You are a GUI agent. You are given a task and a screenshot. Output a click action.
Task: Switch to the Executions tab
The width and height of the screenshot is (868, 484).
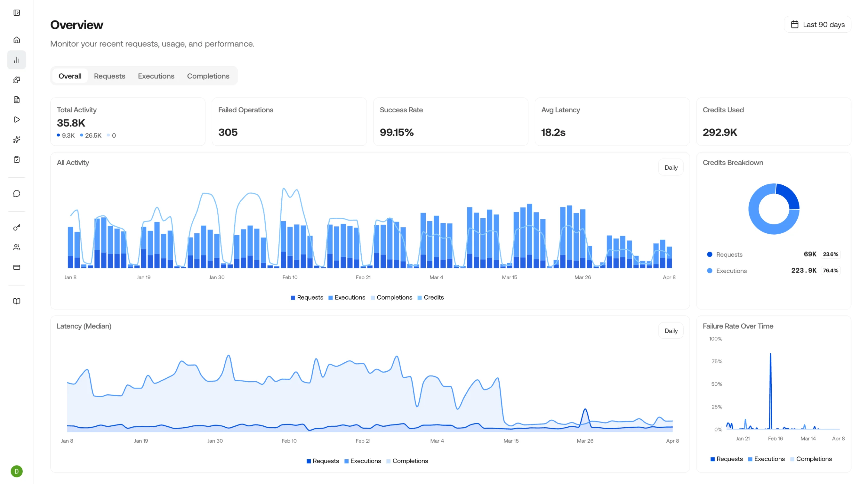(156, 76)
